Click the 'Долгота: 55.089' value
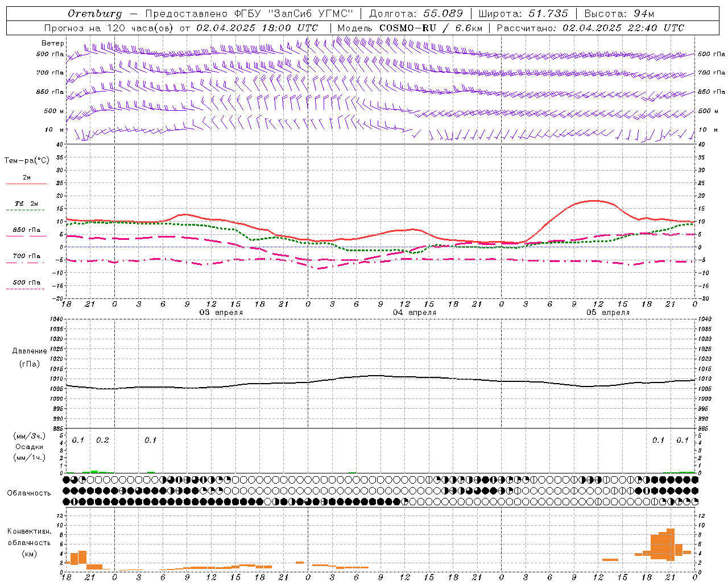Viewport: 728px width, 582px height. click(416, 14)
